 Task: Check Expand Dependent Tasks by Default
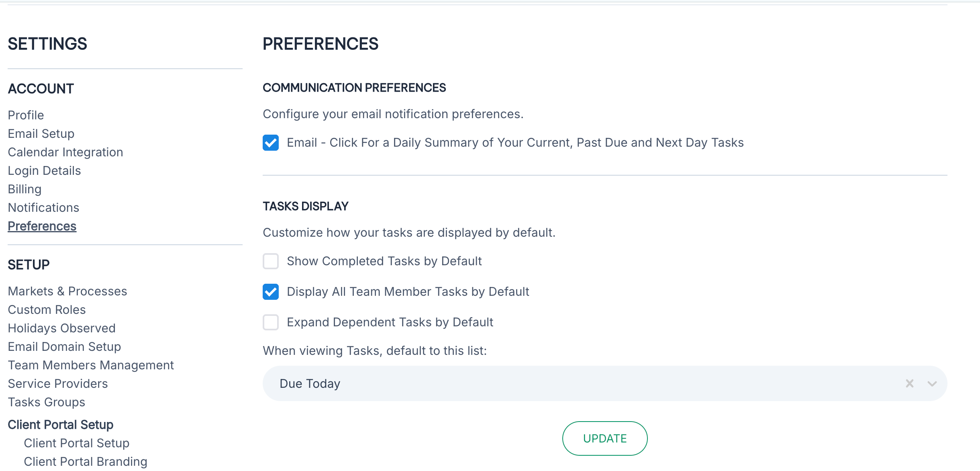point(271,322)
